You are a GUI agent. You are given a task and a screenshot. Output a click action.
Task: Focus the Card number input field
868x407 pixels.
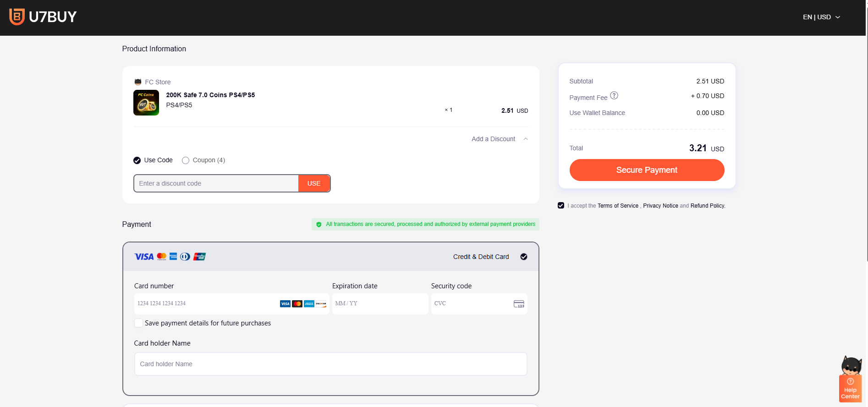(232, 304)
